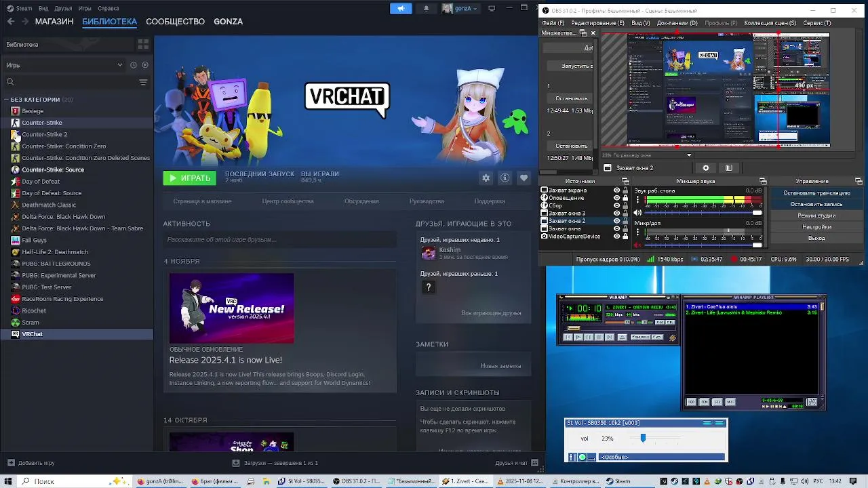
Task: Go back with Steam navigation arrow
Action: pyautogui.click(x=11, y=22)
